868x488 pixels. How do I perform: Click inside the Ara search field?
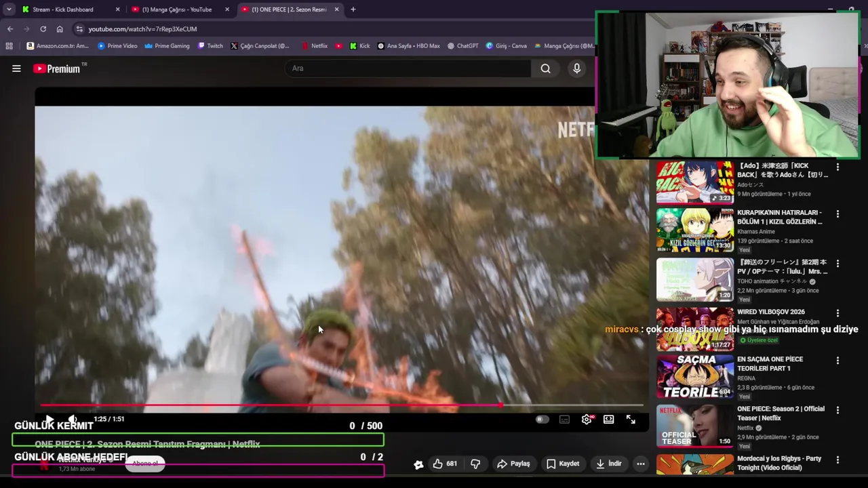click(408, 68)
